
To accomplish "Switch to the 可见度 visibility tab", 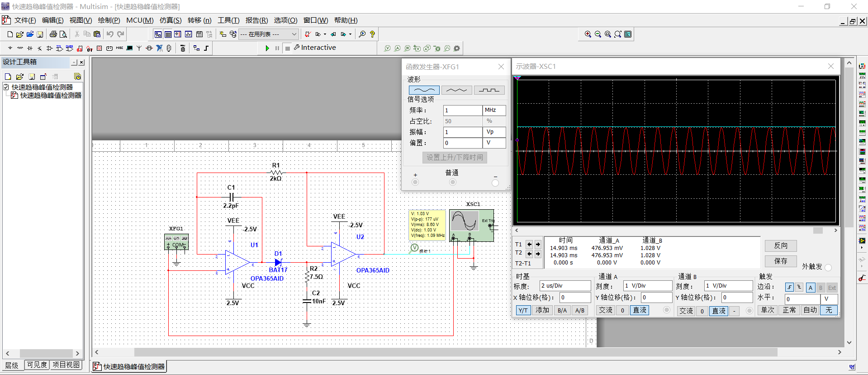I will click(37, 365).
